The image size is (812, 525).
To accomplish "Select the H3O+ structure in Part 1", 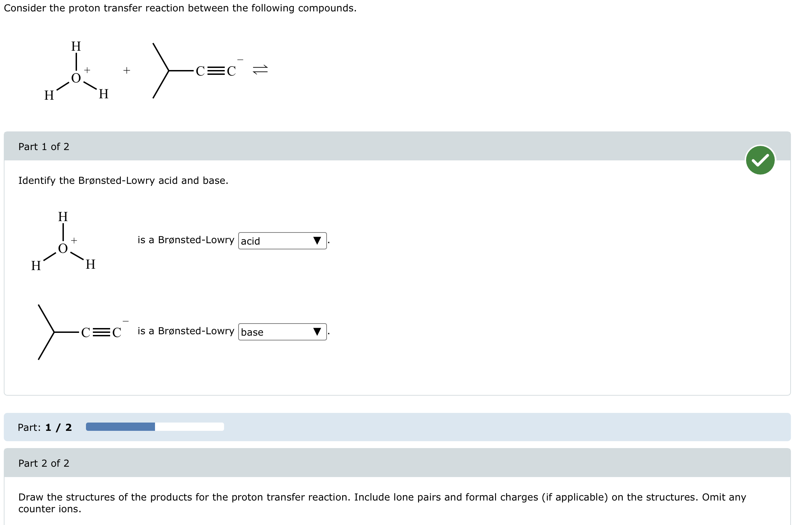I will (x=63, y=241).
